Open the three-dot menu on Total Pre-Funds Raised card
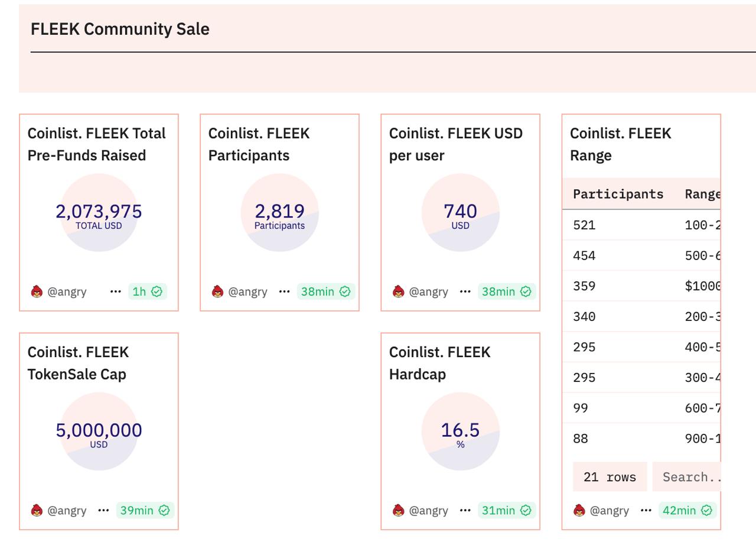This screenshot has height=545, width=756. 115,291
